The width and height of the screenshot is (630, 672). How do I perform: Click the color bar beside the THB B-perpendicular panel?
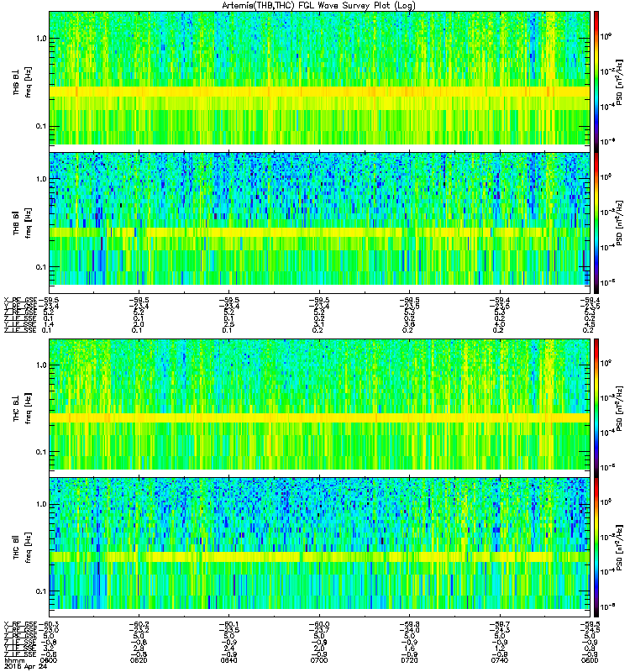point(596,81)
